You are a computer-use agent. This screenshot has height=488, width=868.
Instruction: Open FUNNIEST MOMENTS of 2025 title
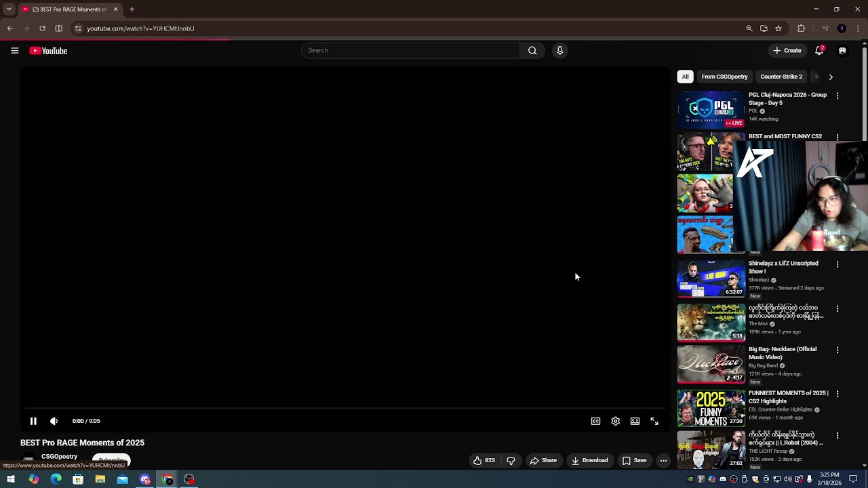pos(788,397)
